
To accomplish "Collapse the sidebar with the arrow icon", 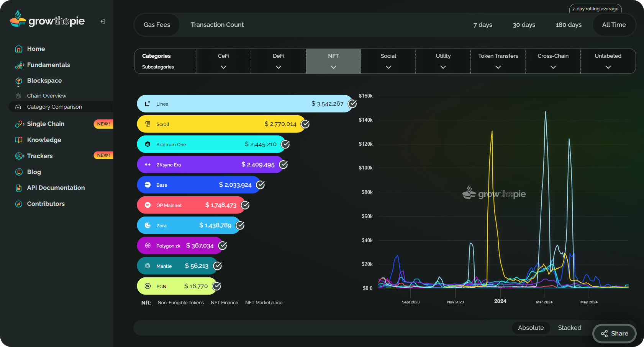I will pyautogui.click(x=103, y=21).
